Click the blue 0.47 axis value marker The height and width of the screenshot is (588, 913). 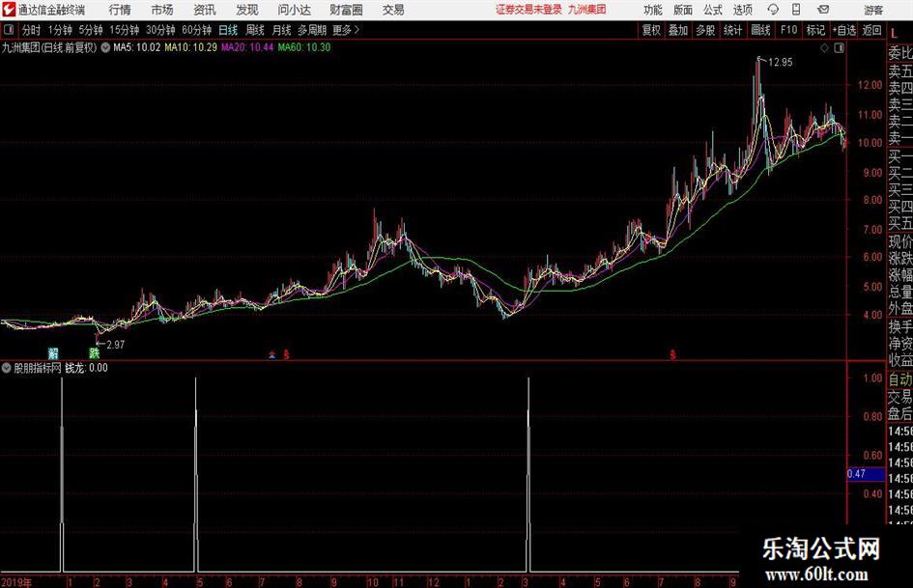coord(866,474)
